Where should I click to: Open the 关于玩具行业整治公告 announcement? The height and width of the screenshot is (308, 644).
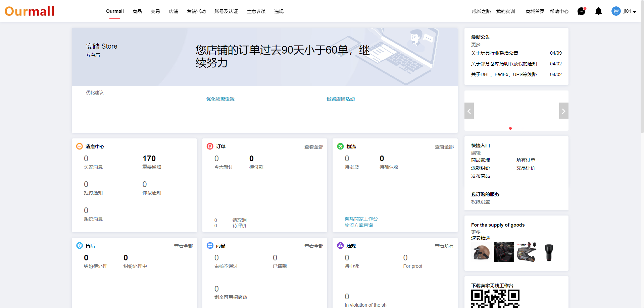(494, 53)
